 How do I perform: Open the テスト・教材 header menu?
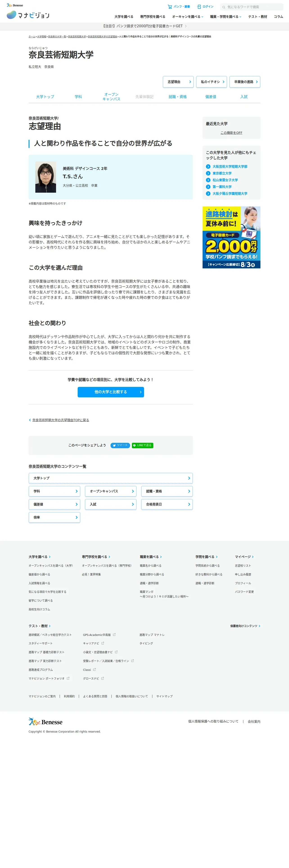point(258,17)
